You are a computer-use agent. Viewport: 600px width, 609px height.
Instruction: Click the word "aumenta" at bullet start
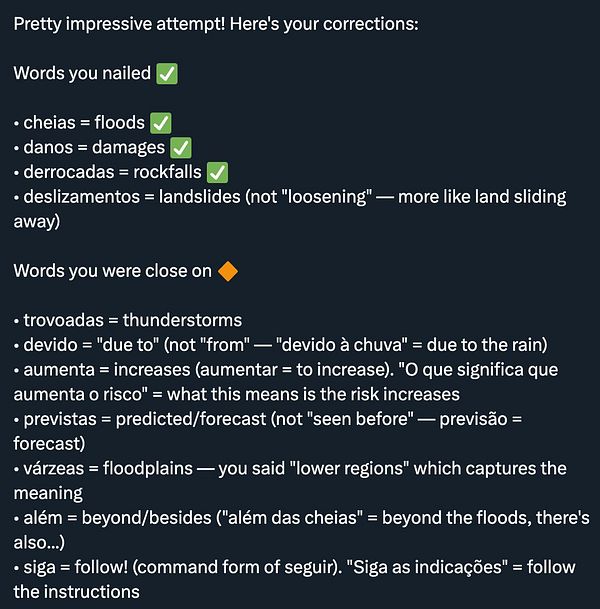click(59, 370)
